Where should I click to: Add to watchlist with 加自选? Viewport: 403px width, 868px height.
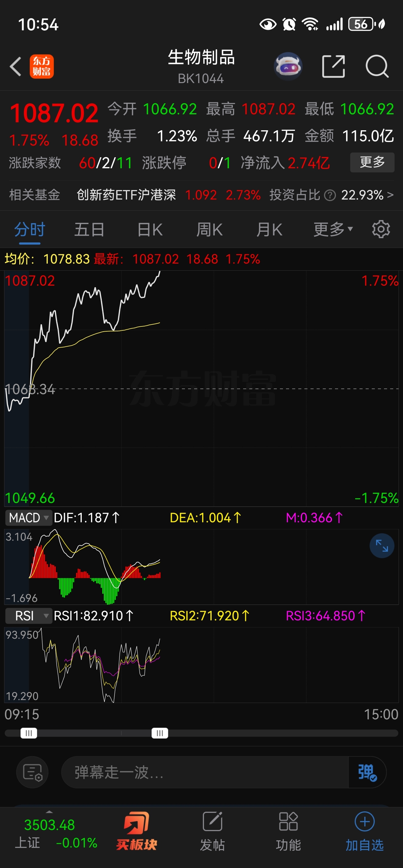pyautogui.click(x=365, y=831)
